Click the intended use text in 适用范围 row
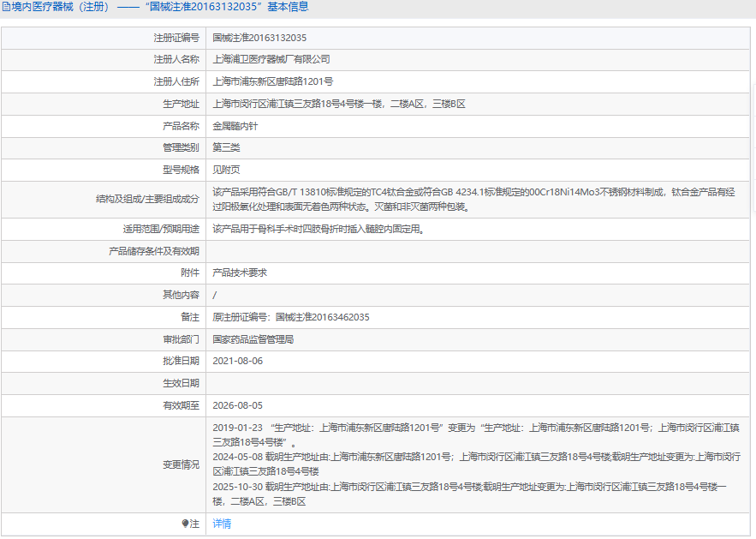 318,229
